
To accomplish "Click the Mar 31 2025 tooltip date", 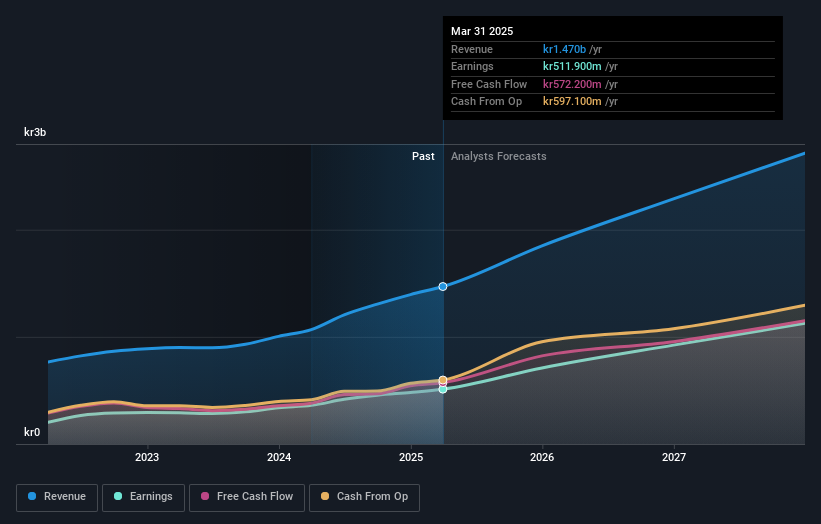I will [x=482, y=31].
